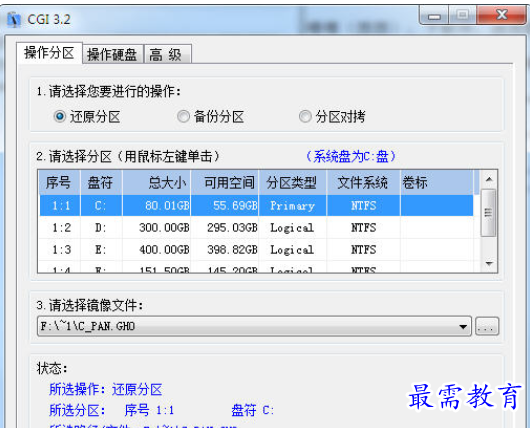Click the CGI 3.2 app icon in title bar
The image size is (530, 428).
(x=14, y=19)
